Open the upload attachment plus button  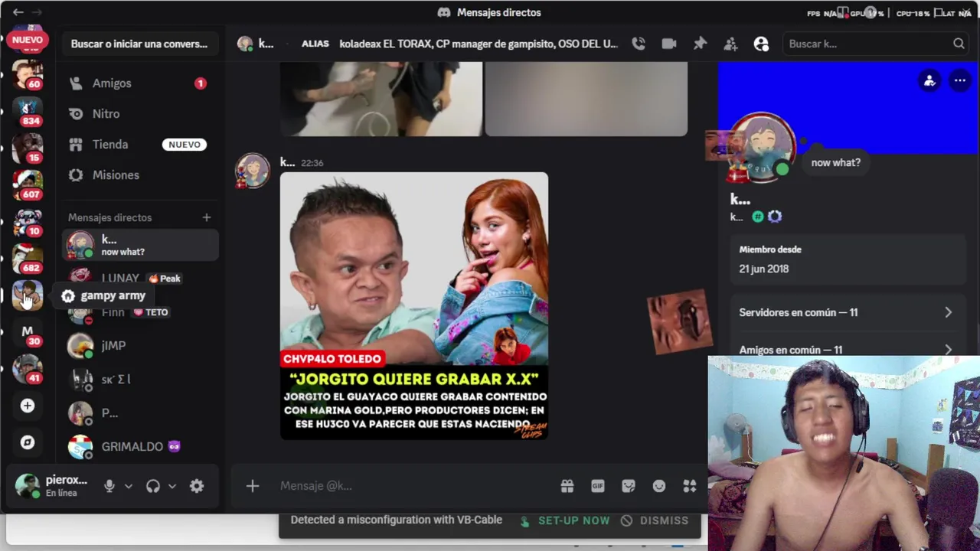click(253, 486)
